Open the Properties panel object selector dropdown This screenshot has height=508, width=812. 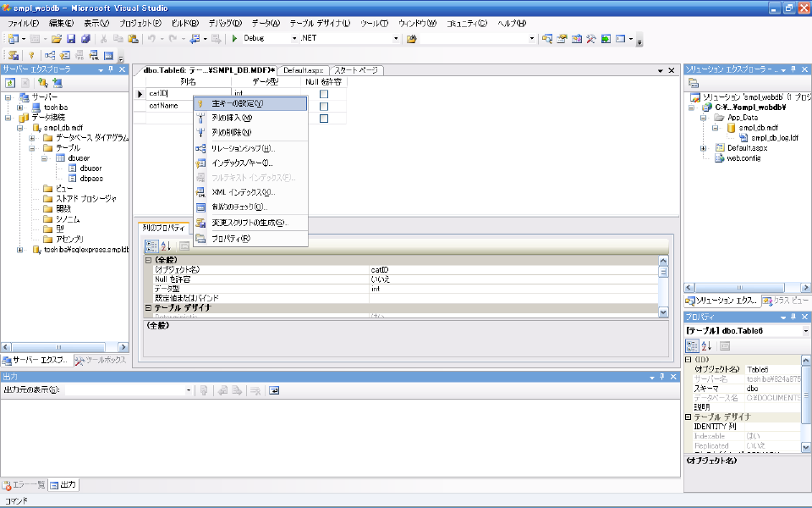point(806,331)
